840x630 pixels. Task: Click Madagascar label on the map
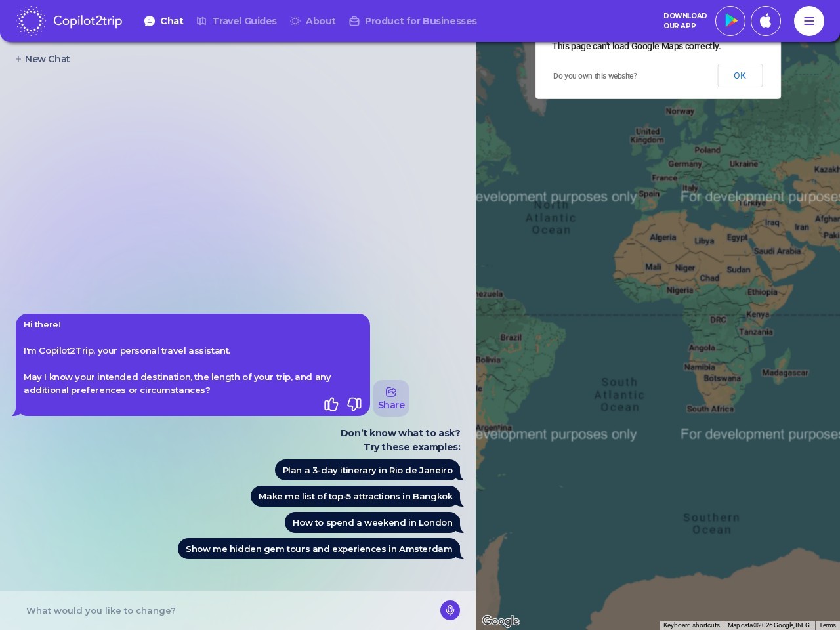tap(785, 373)
